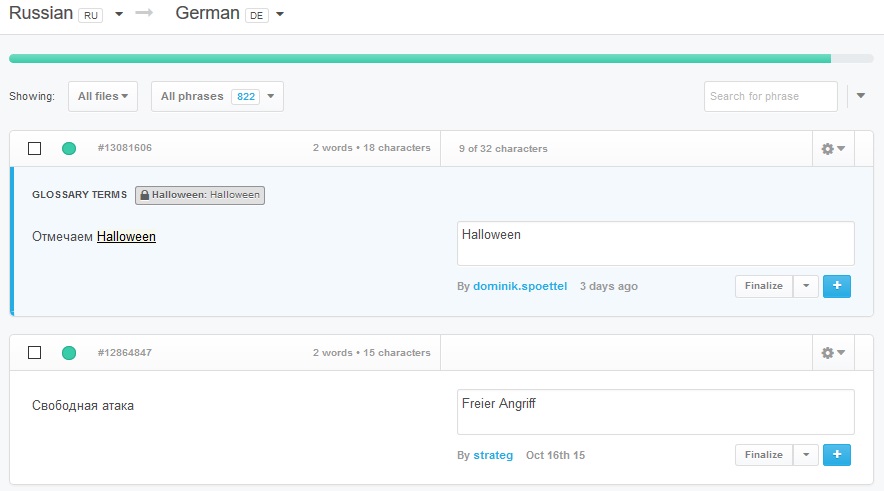The width and height of the screenshot is (884, 491).
Task: Expand Finalize options for Freier Angriff translation
Action: (x=806, y=455)
